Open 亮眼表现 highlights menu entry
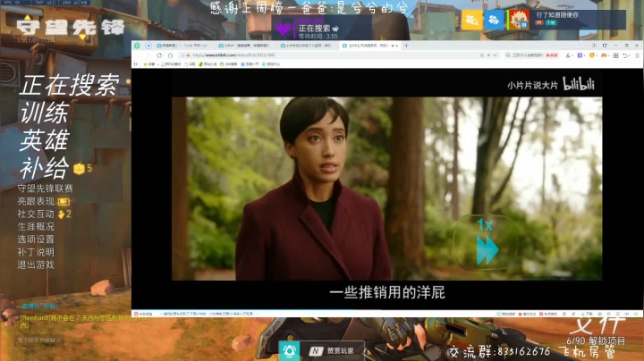Screen dimensions: 644x361 point(36,201)
